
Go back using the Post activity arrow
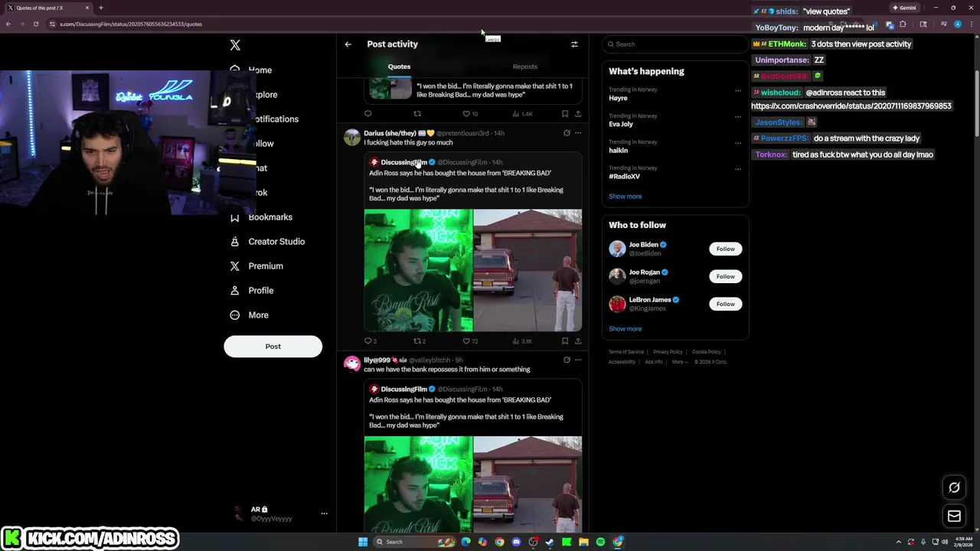pyautogui.click(x=348, y=44)
